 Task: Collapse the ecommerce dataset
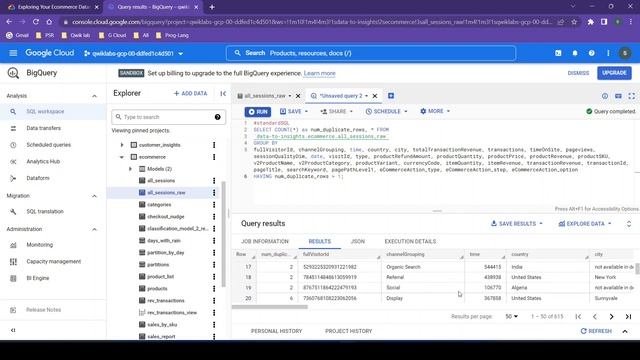[x=122, y=157]
